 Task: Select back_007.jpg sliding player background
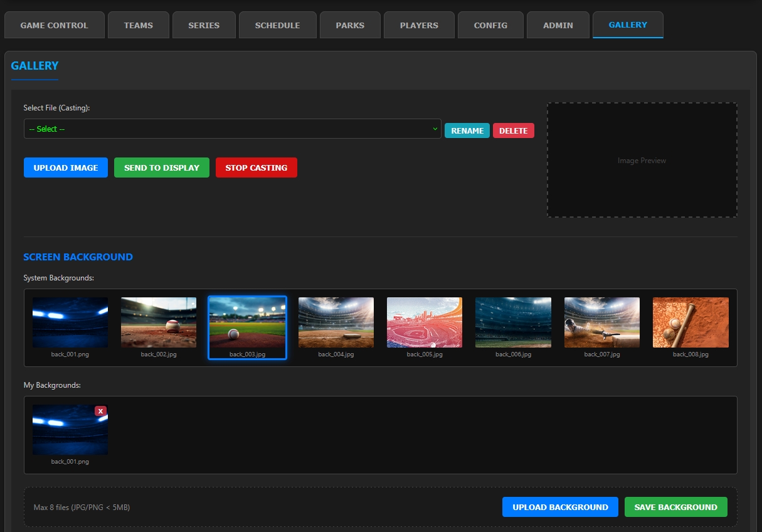[602, 322]
